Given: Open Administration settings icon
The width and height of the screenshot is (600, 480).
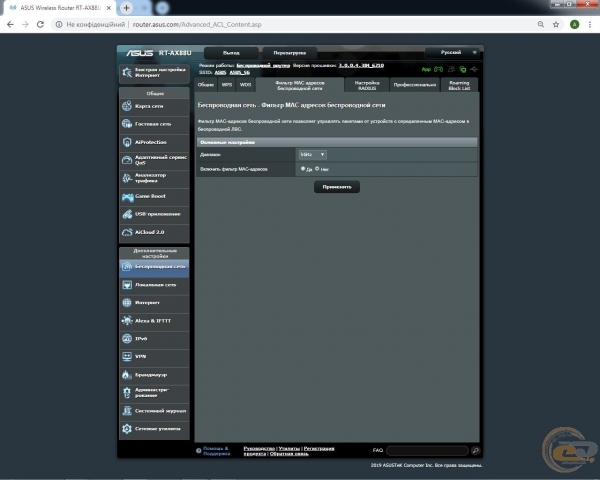Looking at the screenshot, I should pyautogui.click(x=127, y=392).
